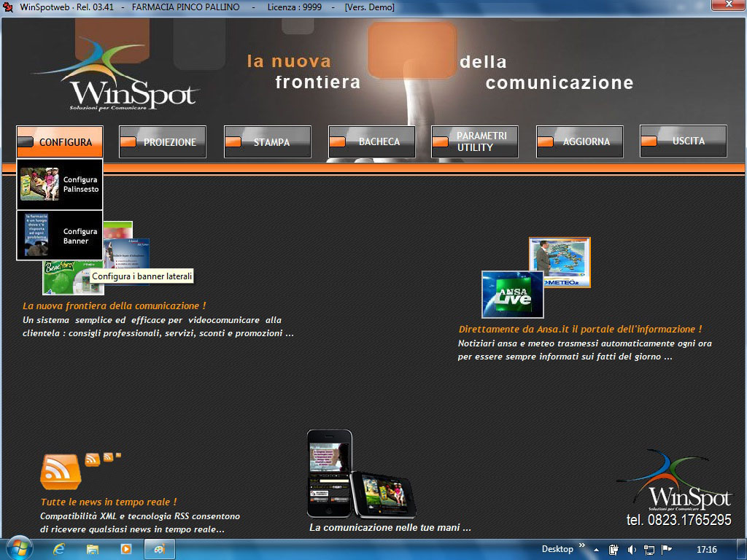The image size is (747, 560).
Task: Open the CONFIGURA menu button
Action: click(60, 142)
